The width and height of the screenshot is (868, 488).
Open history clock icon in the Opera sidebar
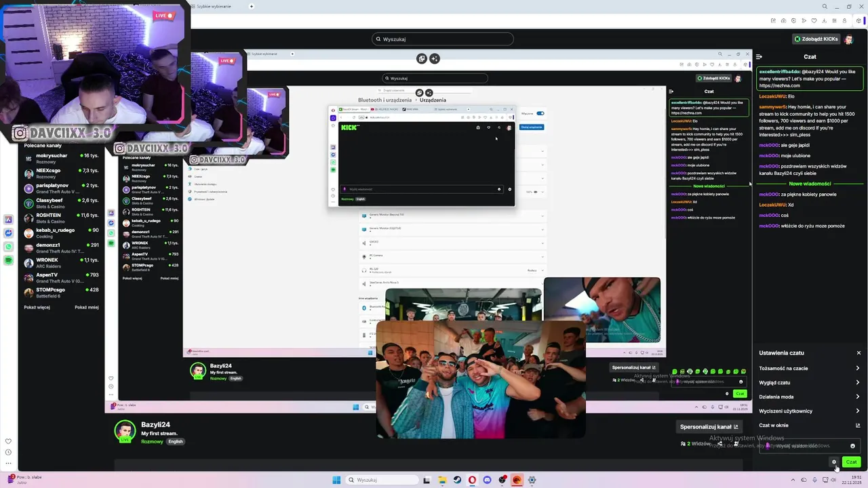point(8,452)
